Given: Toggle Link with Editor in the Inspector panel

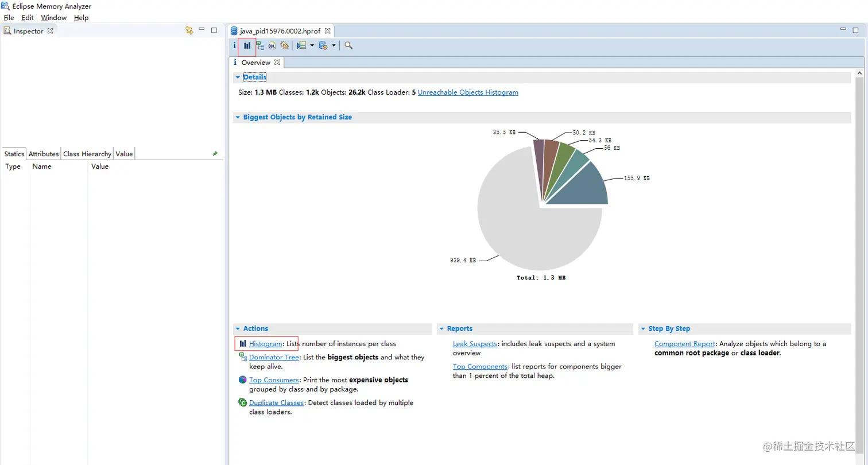Looking at the screenshot, I should pos(189,30).
